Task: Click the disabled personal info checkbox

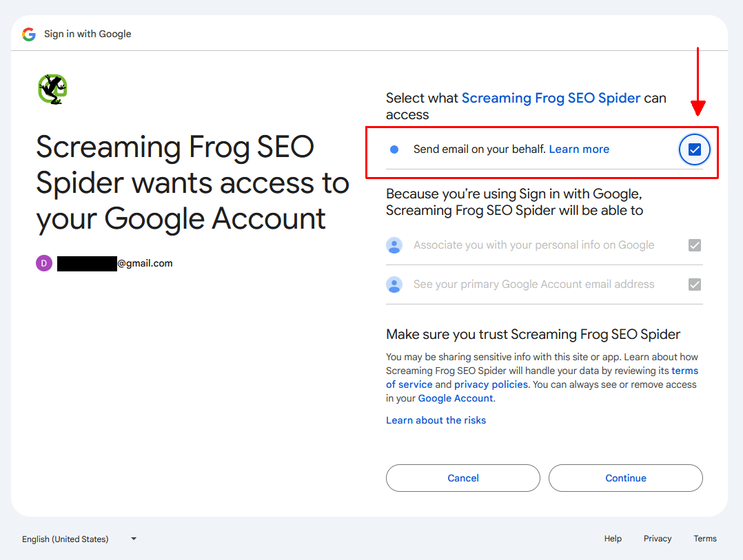Action: coord(695,245)
